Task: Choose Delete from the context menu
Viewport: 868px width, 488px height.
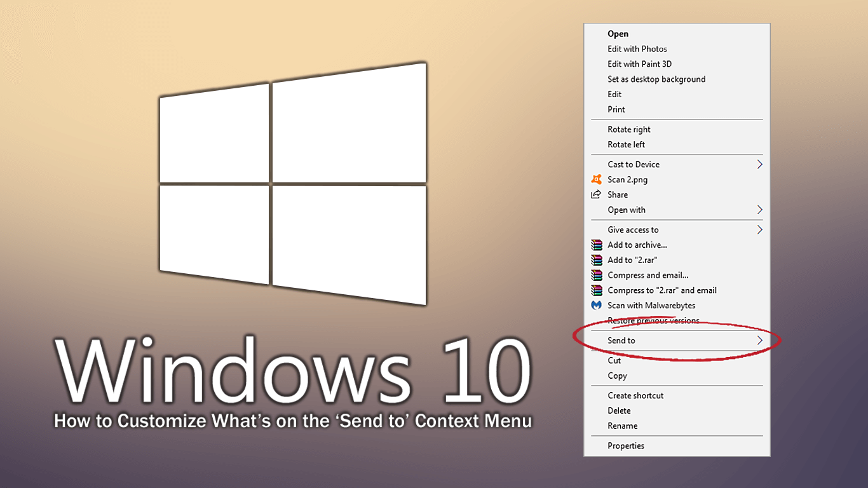Action: 619,410
